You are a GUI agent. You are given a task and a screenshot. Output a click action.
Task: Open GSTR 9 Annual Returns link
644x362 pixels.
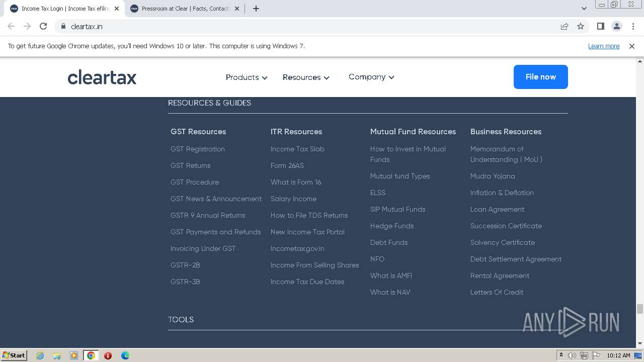[x=208, y=215]
